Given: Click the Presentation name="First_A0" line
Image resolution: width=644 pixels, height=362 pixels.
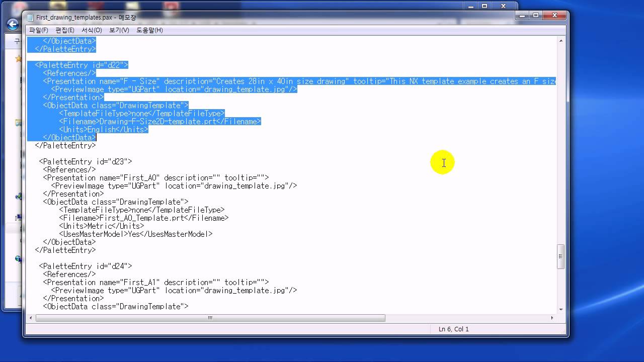Looking at the screenshot, I should pyautogui.click(x=156, y=177).
